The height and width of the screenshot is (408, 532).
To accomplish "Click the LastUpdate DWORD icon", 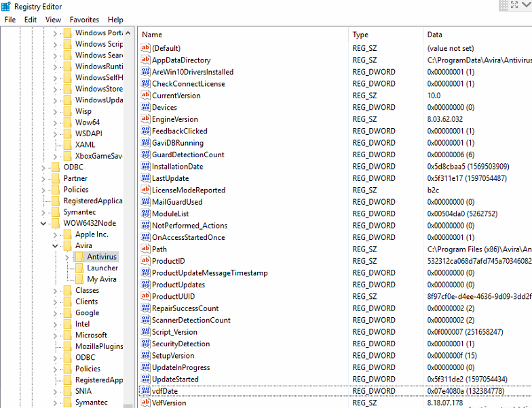I will coord(145,178).
